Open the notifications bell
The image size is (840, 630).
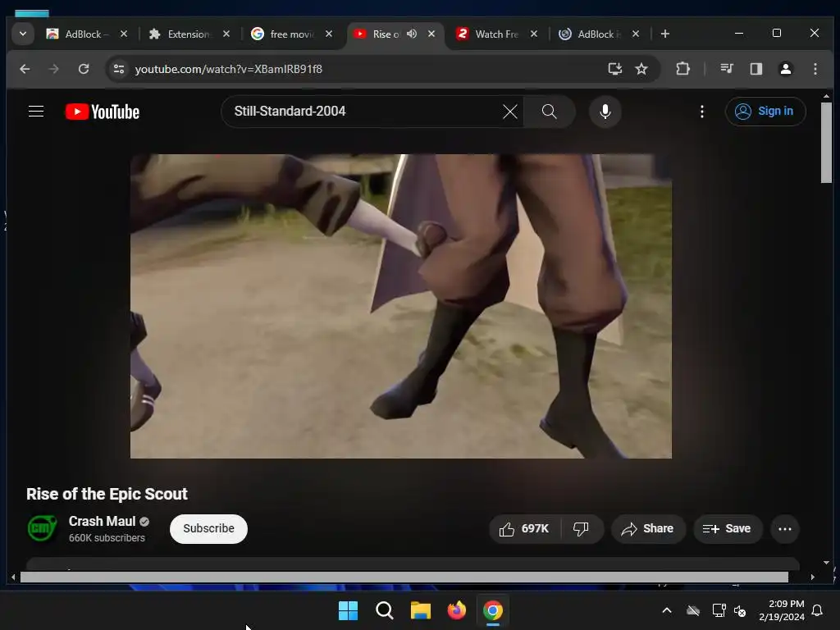818,610
